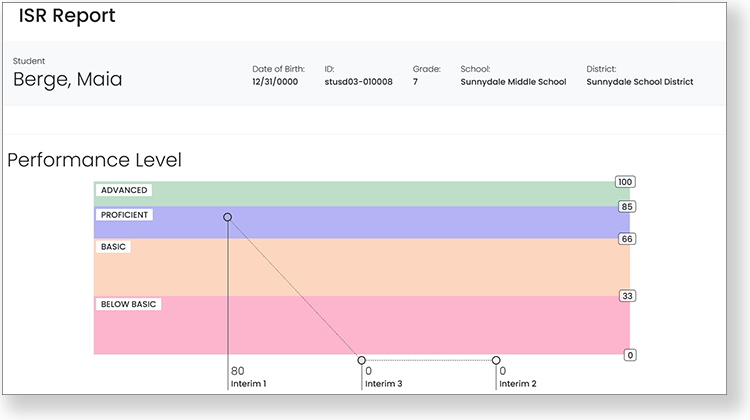The height and width of the screenshot is (420, 750).
Task: Select the PROFICIENT band label
Action: click(x=125, y=215)
